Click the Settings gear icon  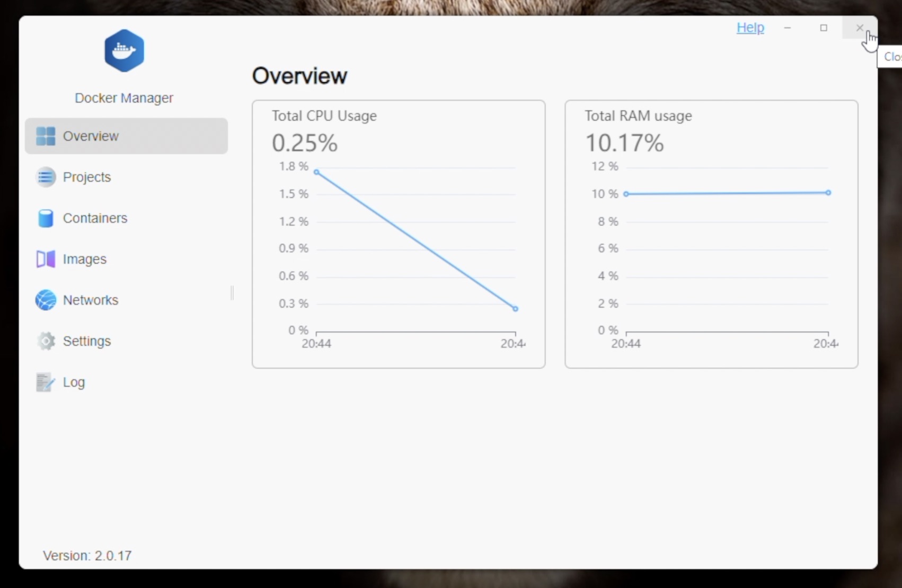click(x=46, y=341)
